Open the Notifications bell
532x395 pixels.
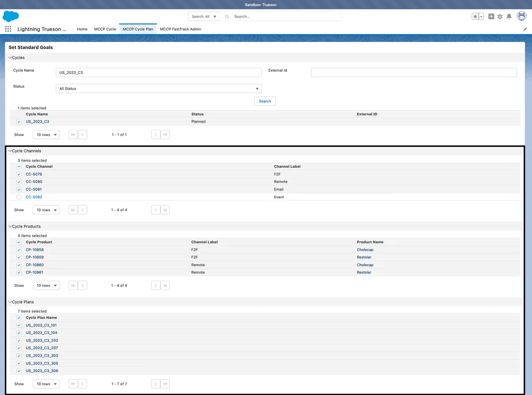click(x=509, y=16)
